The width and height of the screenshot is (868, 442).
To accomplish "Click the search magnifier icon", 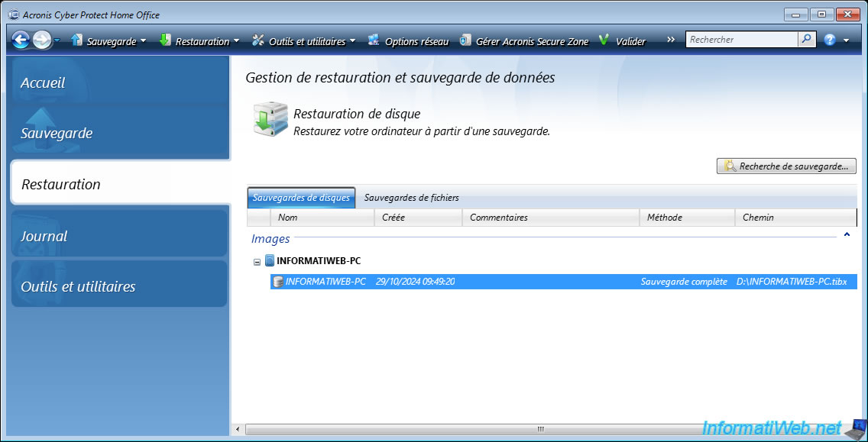I will coord(807,40).
